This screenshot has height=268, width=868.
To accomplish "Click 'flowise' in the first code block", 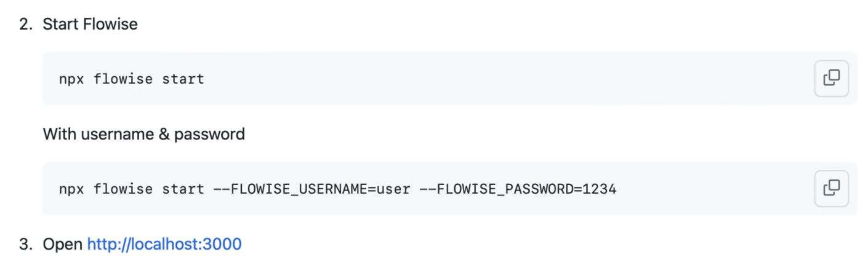I will pos(123,79).
